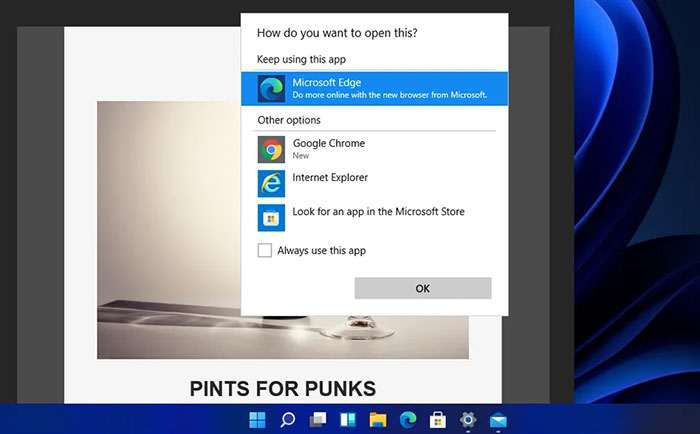Screen dimensions: 700x434
Task: Click the 'New' label under Google Chrome
Action: point(300,155)
